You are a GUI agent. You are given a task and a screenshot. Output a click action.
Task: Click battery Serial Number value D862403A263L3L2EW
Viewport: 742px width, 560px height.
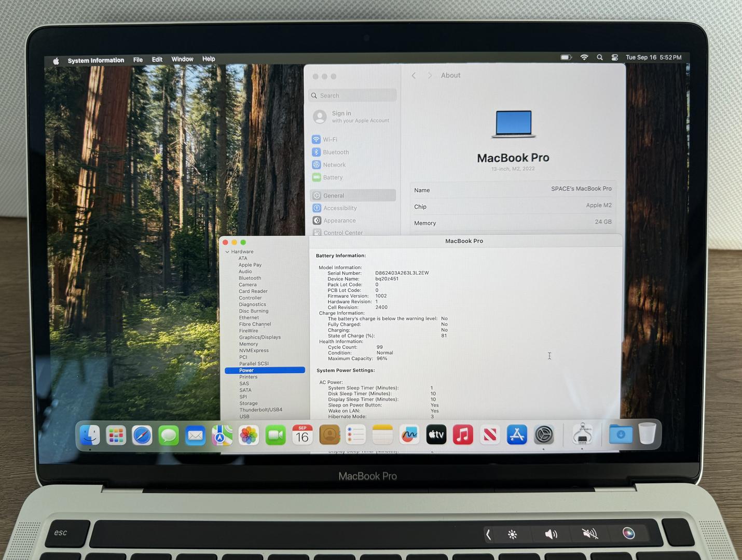pyautogui.click(x=402, y=273)
